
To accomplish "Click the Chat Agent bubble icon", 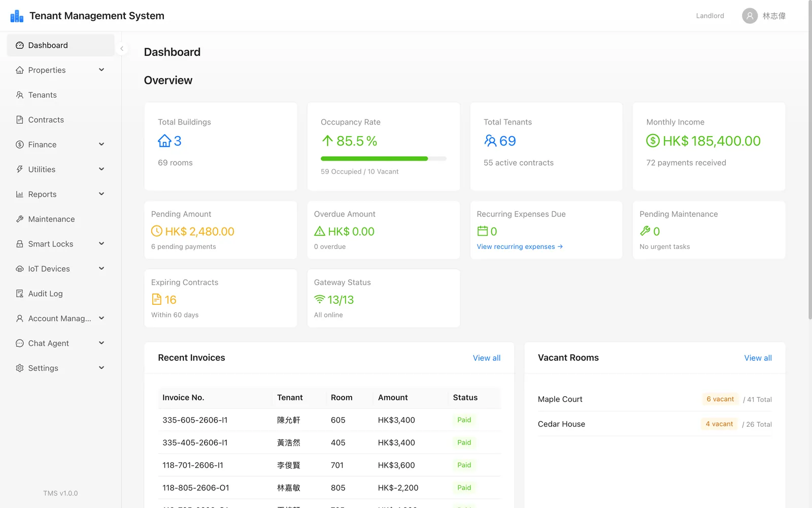I will coord(20,343).
